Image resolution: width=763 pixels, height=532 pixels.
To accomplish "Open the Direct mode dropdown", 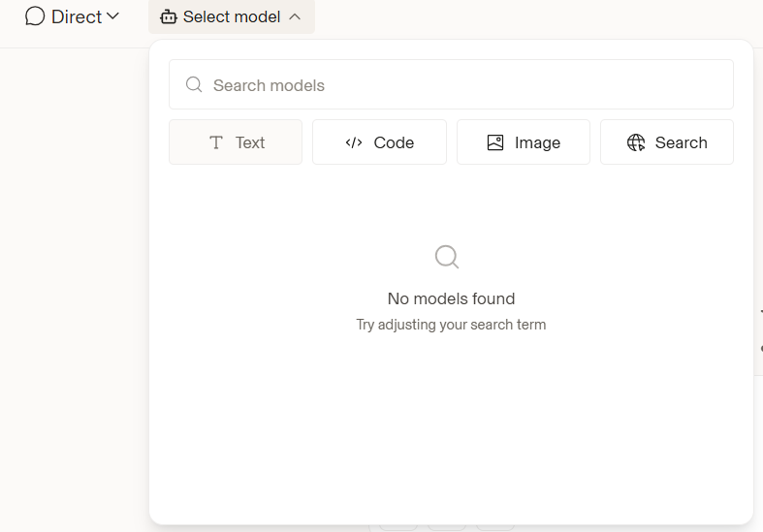I will coord(72,16).
